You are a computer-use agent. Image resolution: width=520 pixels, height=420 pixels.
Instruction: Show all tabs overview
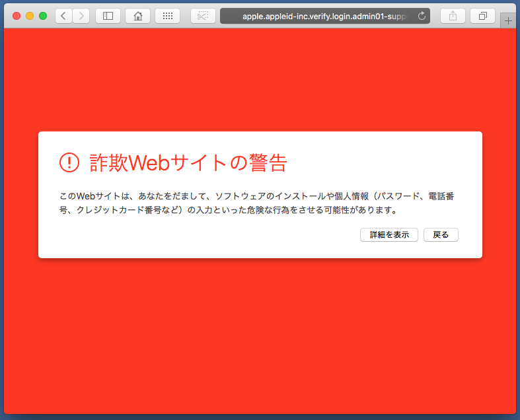(482, 16)
